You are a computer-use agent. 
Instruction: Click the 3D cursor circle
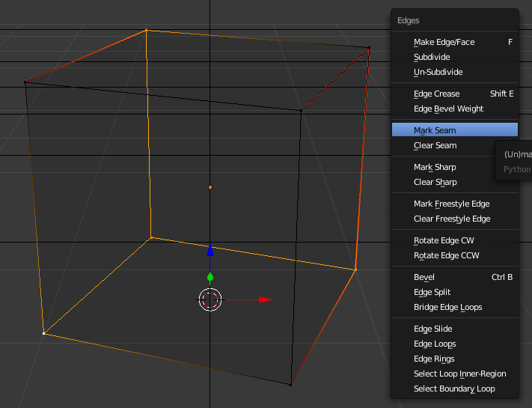[x=210, y=299]
